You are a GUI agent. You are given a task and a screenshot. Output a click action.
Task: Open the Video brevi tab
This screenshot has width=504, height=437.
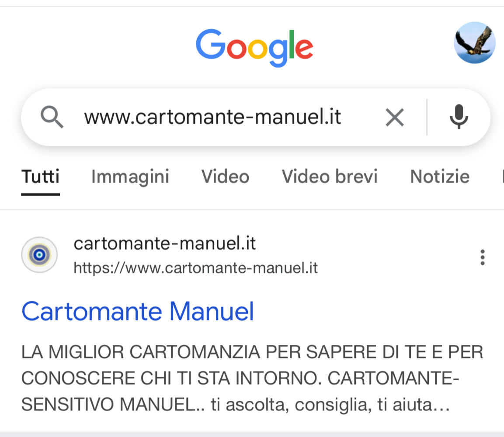click(330, 177)
